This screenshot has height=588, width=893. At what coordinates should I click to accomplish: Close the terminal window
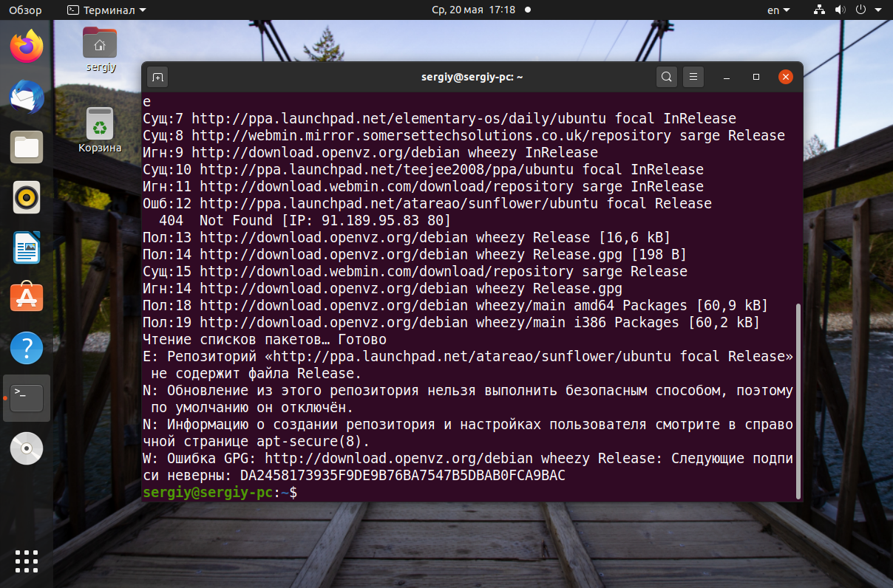[x=786, y=77]
